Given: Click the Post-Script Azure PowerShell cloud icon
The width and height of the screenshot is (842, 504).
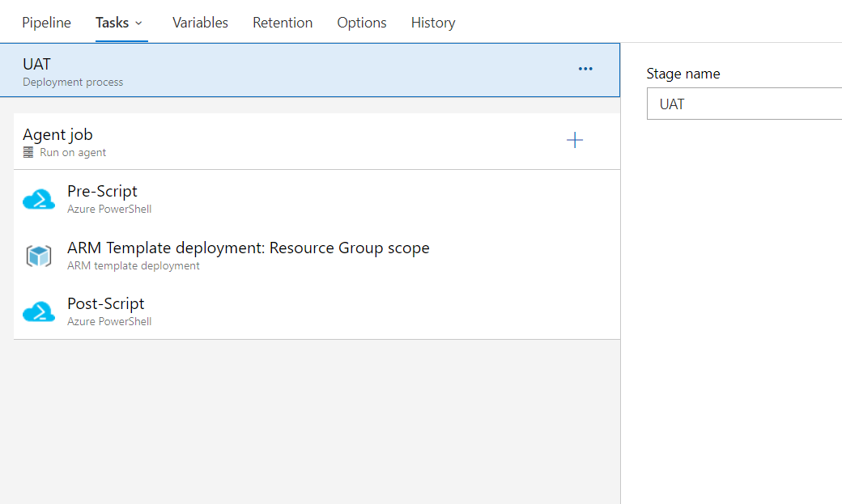Looking at the screenshot, I should pos(39,311).
